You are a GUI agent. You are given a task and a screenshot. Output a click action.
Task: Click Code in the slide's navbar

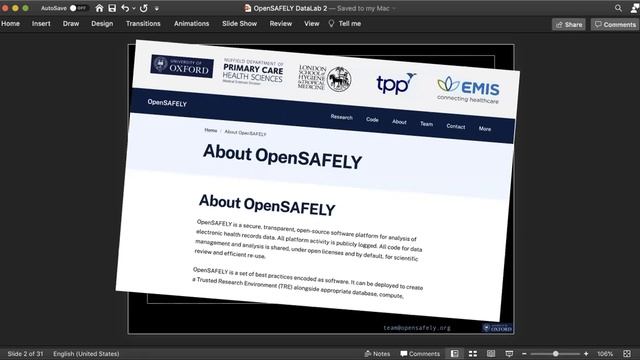coord(372,120)
